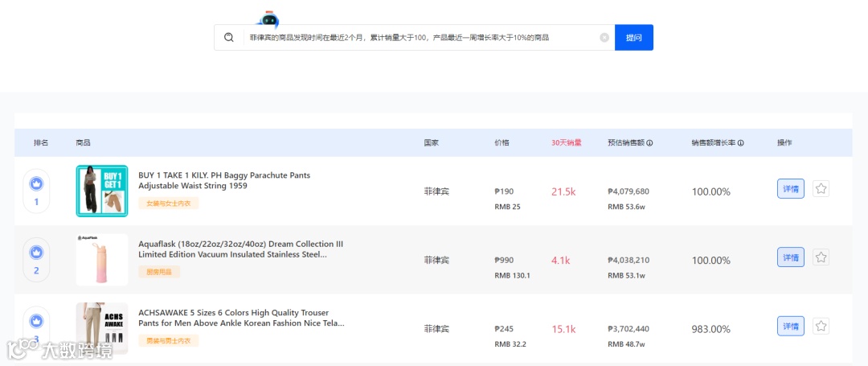Open Aquaflask Dream Collection III title
This screenshot has height=366, width=868.
pos(241,249)
